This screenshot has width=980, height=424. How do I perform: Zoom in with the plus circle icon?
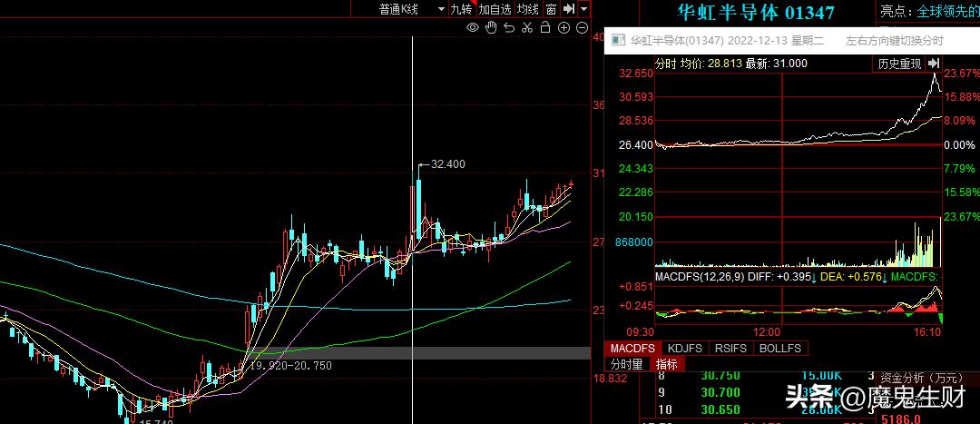[563, 27]
